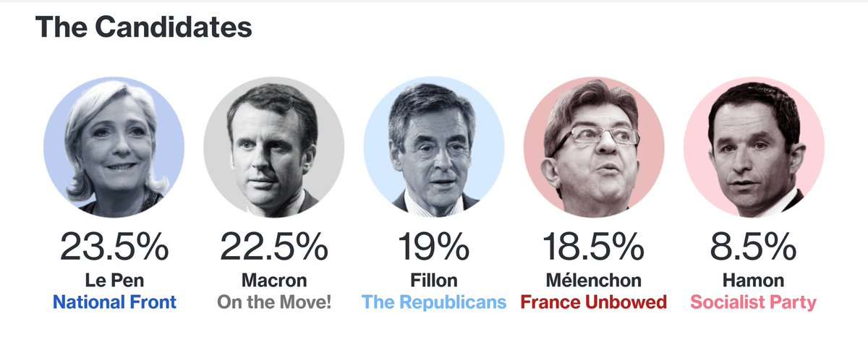This screenshot has width=868, height=345.
Task: Click the Fillon candidate name
Action: 434,280
